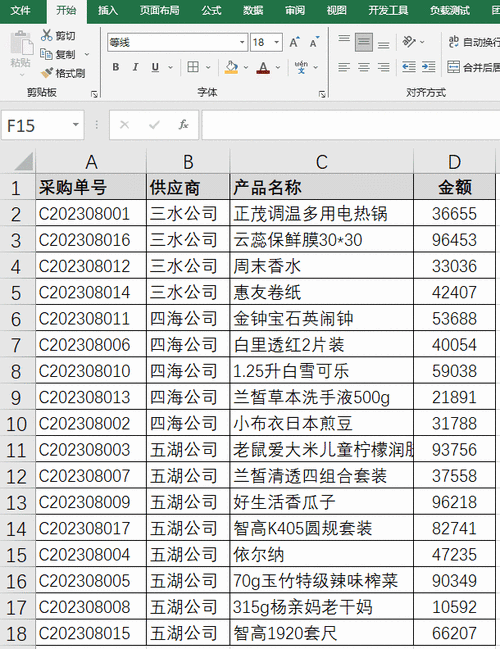Switch to the 插入 (Insert) tab
Viewport: 500px width, 649px height.
click(x=108, y=10)
